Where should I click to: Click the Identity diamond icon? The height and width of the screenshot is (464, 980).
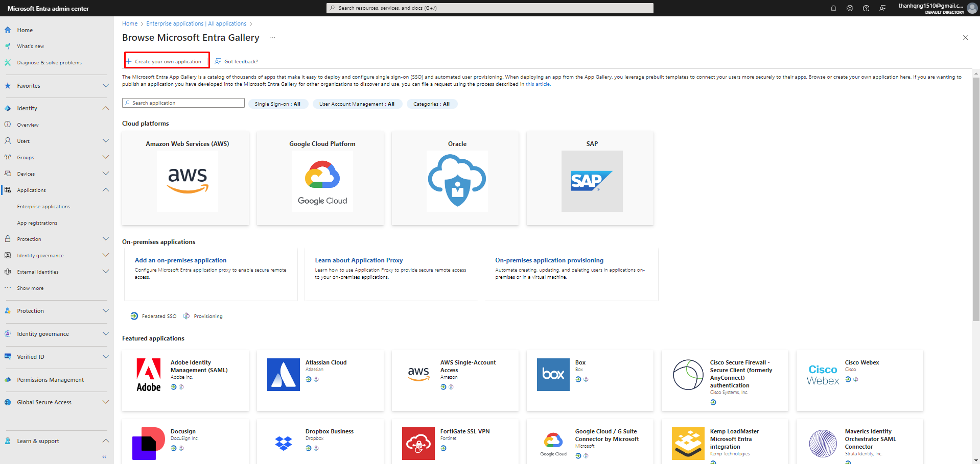pos(8,108)
